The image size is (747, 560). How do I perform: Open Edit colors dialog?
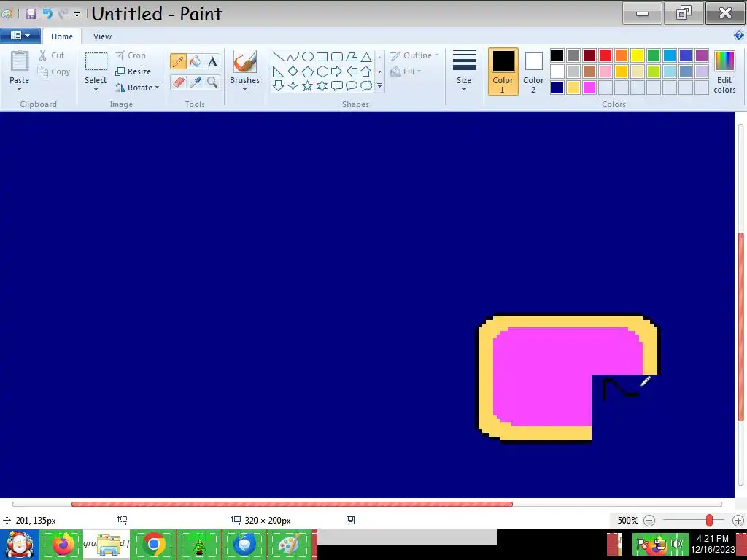click(724, 72)
